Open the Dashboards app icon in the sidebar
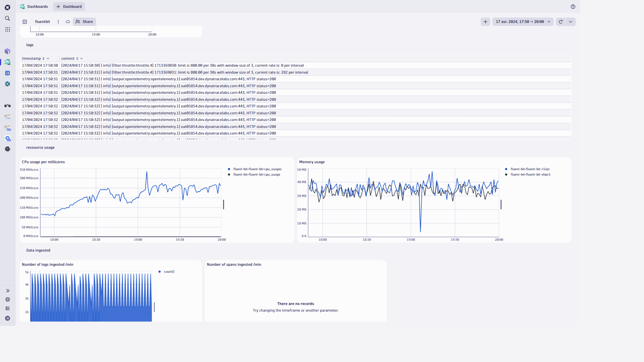The width and height of the screenshot is (644, 362). (x=7, y=62)
